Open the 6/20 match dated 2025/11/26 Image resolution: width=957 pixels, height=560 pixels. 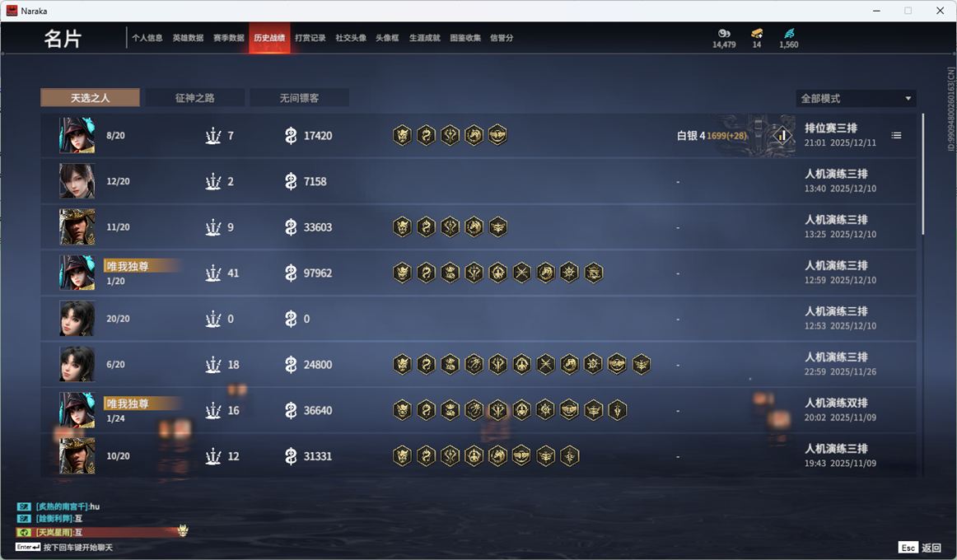[478, 364]
